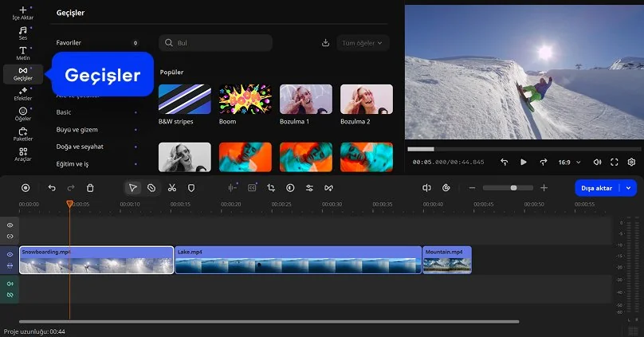Open the Tüm öğeler filter dropdown
Viewport: 644px width, 337px height.
point(361,43)
